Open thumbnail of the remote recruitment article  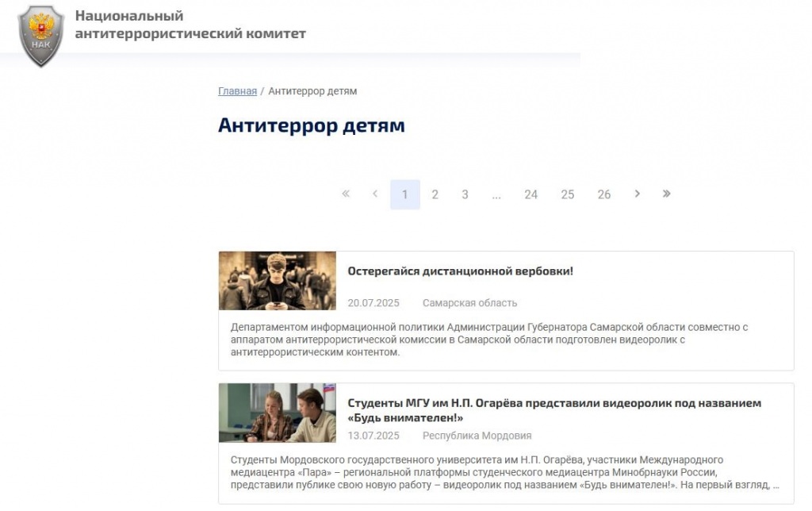tap(278, 281)
